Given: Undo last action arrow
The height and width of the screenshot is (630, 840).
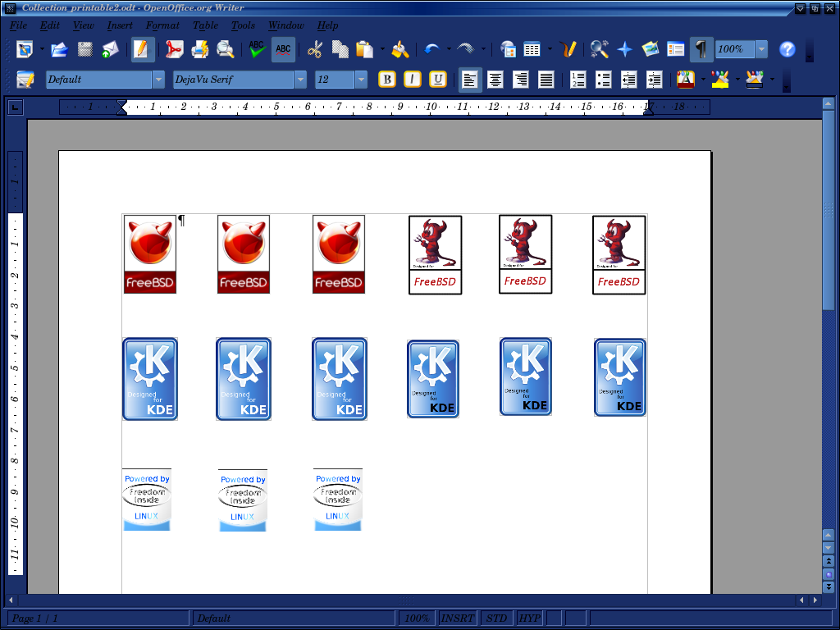Looking at the screenshot, I should (431, 49).
